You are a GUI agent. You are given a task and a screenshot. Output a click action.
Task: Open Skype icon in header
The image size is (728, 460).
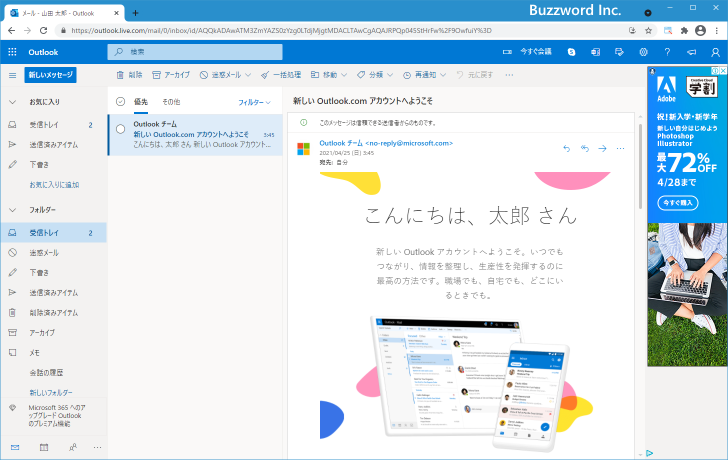572,52
